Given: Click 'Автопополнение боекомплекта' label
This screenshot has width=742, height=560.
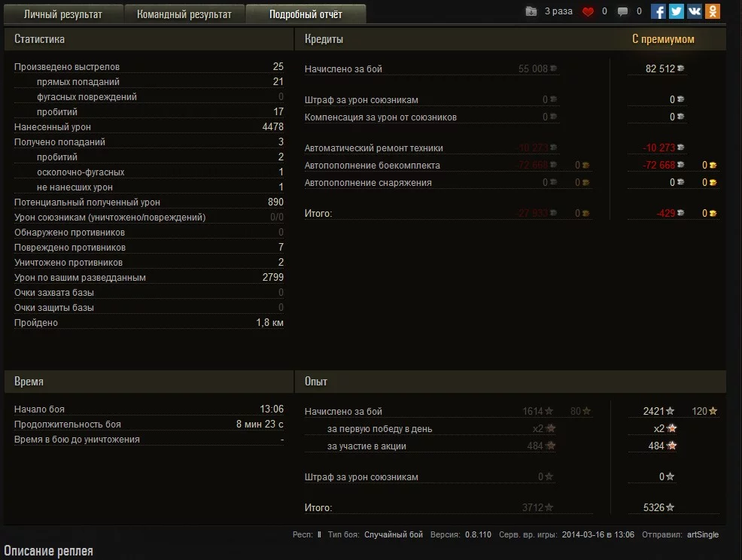Looking at the screenshot, I should pos(372,165).
